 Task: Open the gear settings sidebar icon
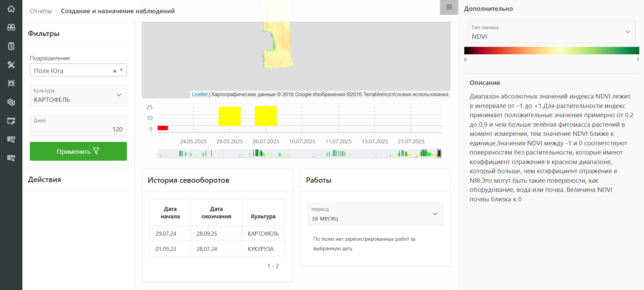(x=11, y=102)
